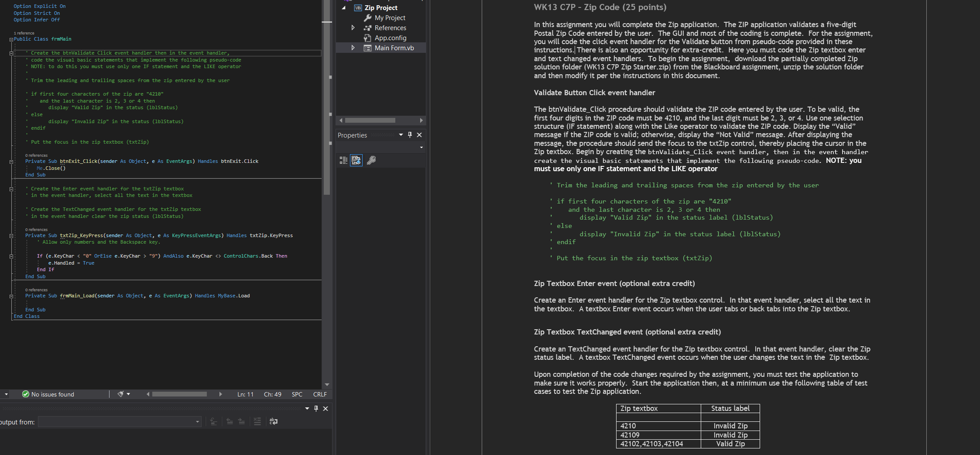The height and width of the screenshot is (455, 980).
Task: Click the No issues found health indicator
Action: [56, 394]
